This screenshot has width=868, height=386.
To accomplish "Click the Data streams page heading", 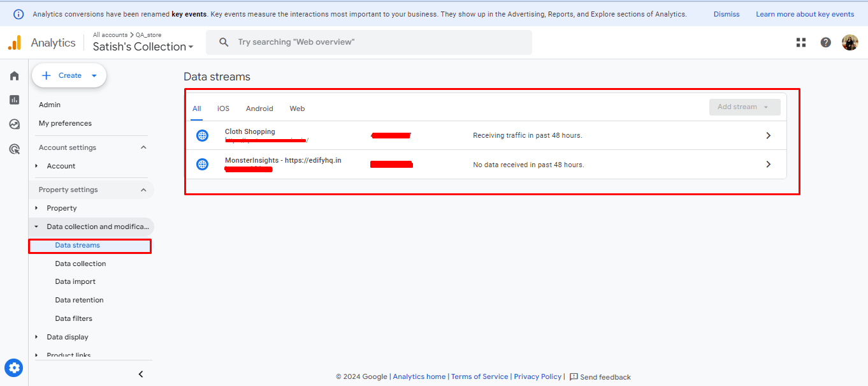I will point(217,77).
